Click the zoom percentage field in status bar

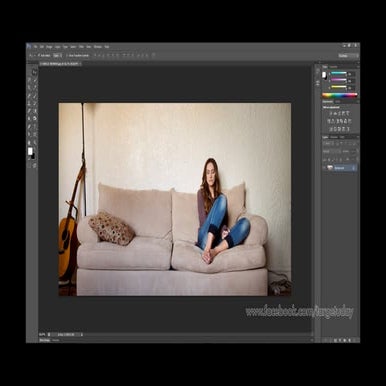pos(42,334)
